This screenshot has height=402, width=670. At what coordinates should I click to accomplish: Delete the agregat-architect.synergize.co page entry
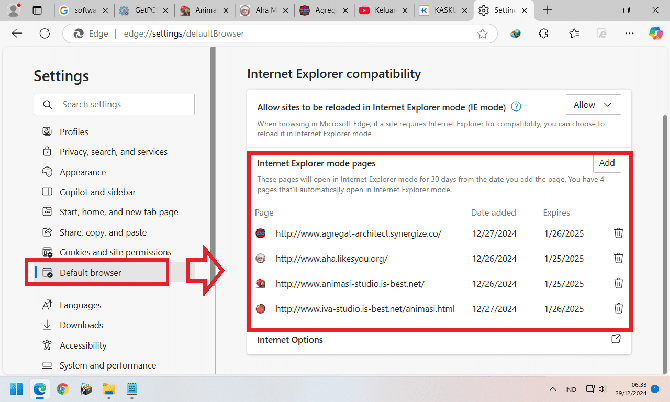click(618, 233)
